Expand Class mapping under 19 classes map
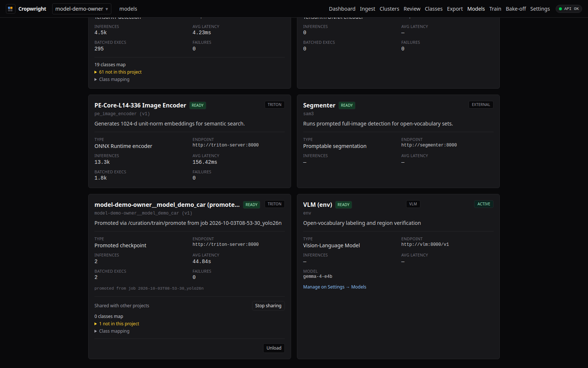The height and width of the screenshot is (368, 588). 112,79
